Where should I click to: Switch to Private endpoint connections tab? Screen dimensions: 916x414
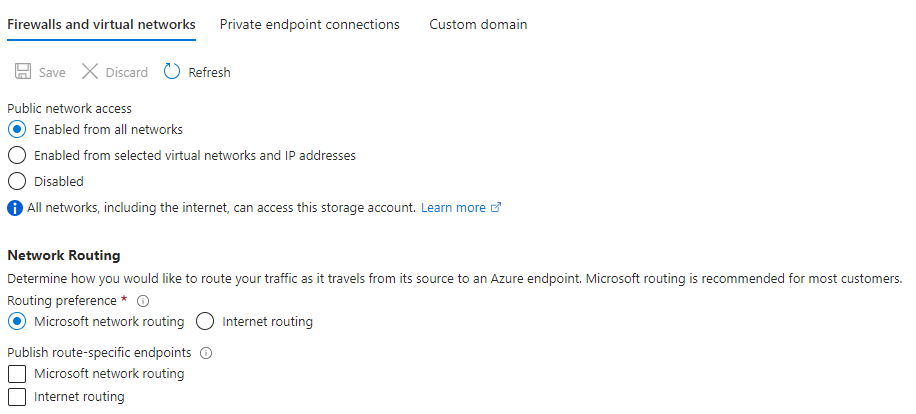[x=310, y=25]
